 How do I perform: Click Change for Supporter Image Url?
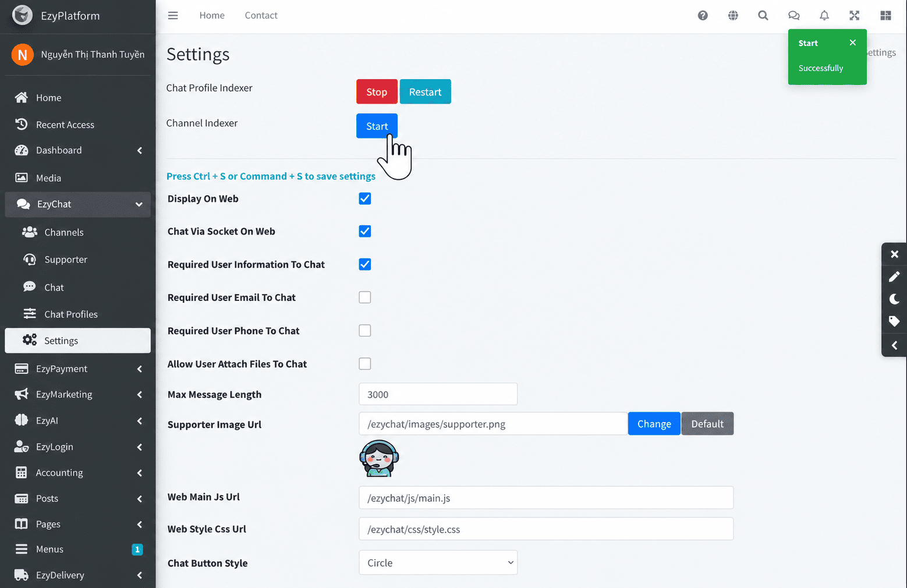pyautogui.click(x=654, y=424)
